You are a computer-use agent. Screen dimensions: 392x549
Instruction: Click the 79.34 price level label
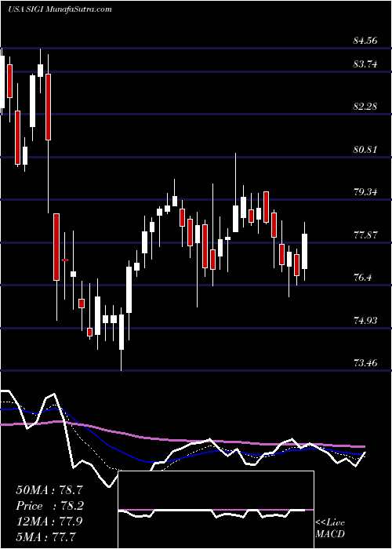(x=365, y=192)
